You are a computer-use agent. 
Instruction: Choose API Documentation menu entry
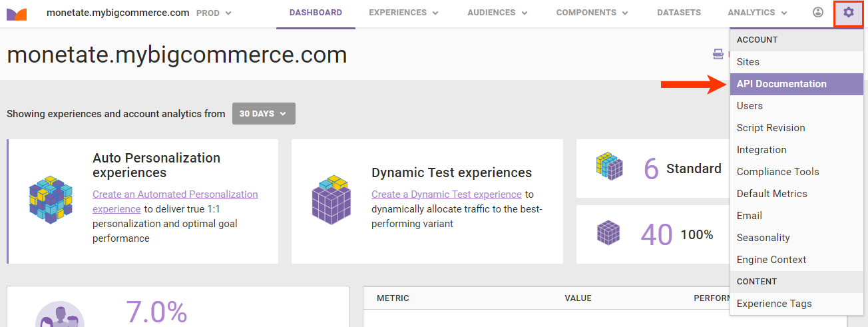(x=796, y=84)
